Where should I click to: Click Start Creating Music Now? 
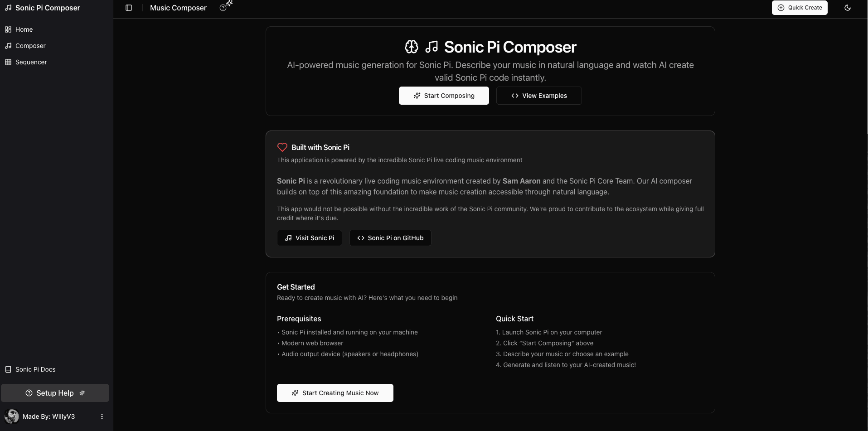tap(335, 392)
